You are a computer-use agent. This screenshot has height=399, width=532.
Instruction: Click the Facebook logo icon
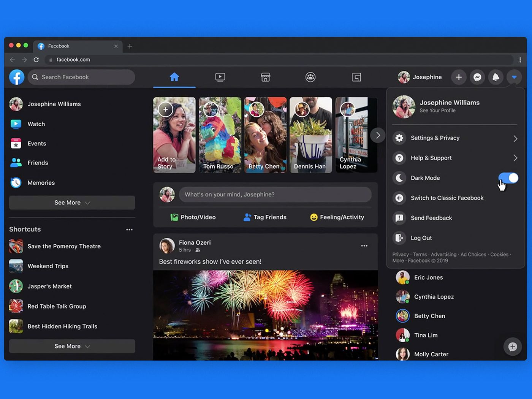(17, 77)
